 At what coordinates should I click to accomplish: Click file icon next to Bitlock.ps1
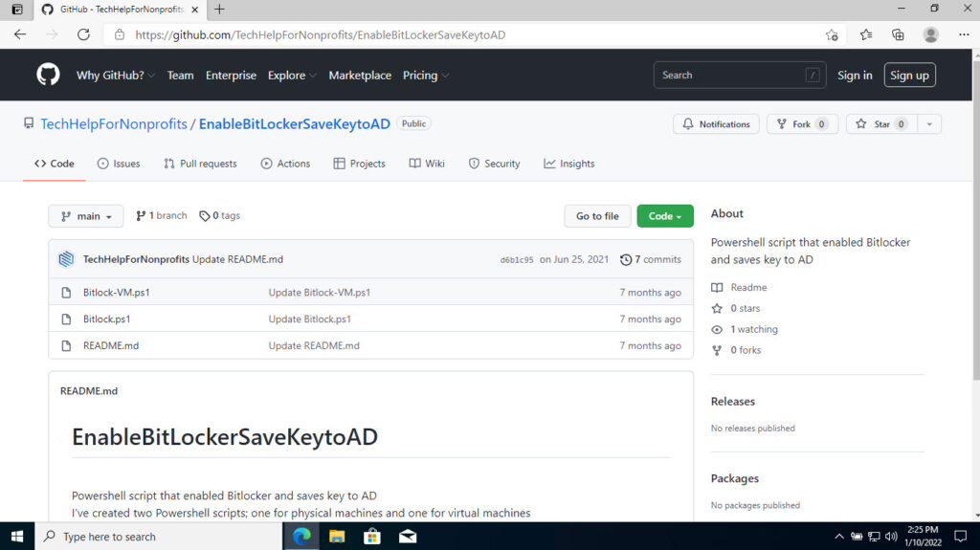click(66, 319)
